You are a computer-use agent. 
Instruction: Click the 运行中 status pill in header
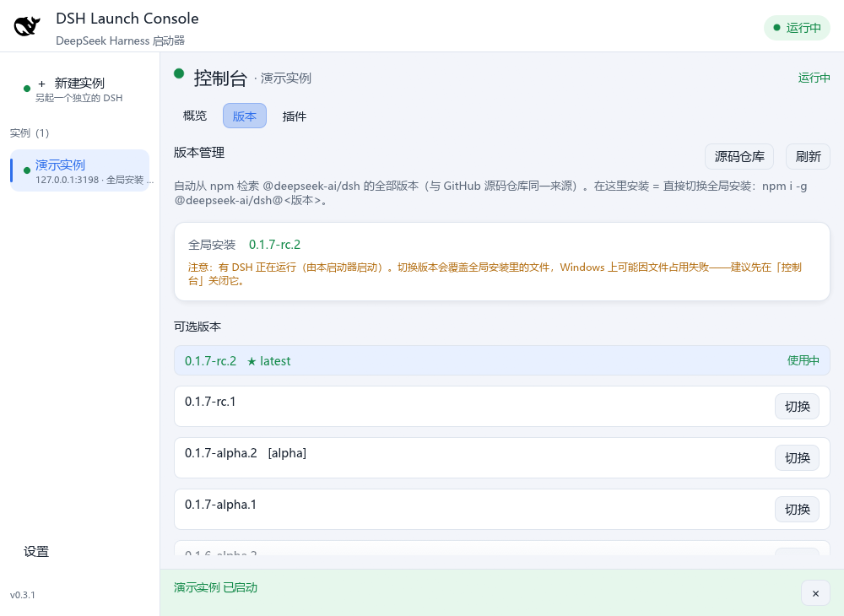coord(797,28)
